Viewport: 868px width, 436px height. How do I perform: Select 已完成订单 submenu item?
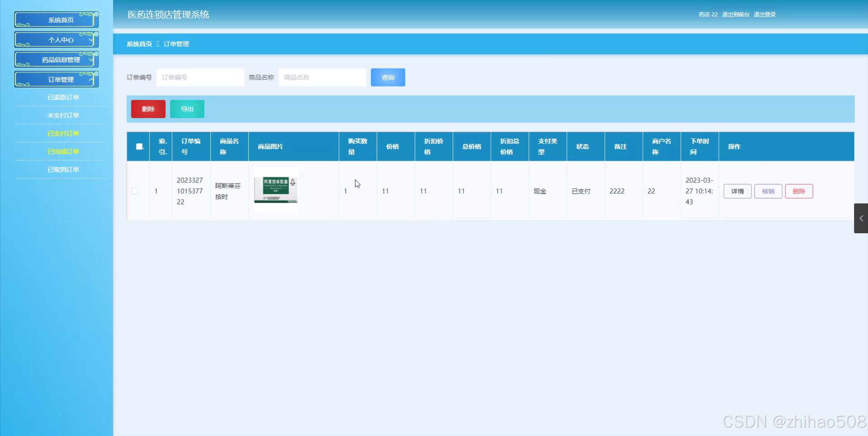coord(63,151)
